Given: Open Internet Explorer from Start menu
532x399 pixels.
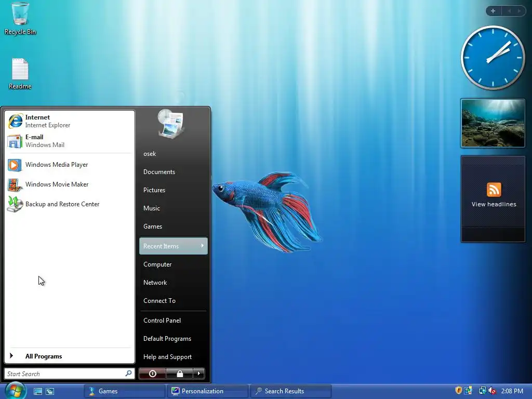Looking at the screenshot, I should pyautogui.click(x=70, y=121).
